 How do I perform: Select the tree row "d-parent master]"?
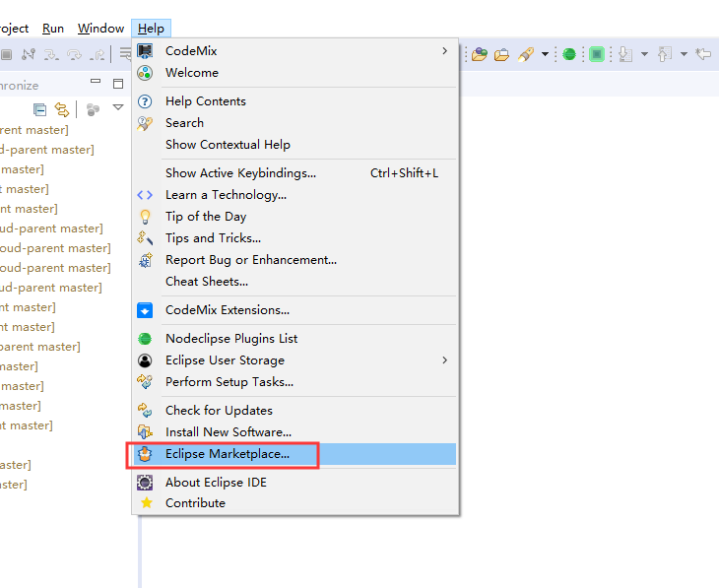(47, 150)
